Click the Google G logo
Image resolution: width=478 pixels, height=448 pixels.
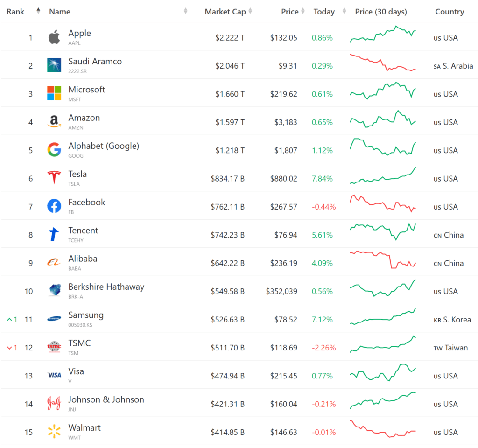click(54, 150)
